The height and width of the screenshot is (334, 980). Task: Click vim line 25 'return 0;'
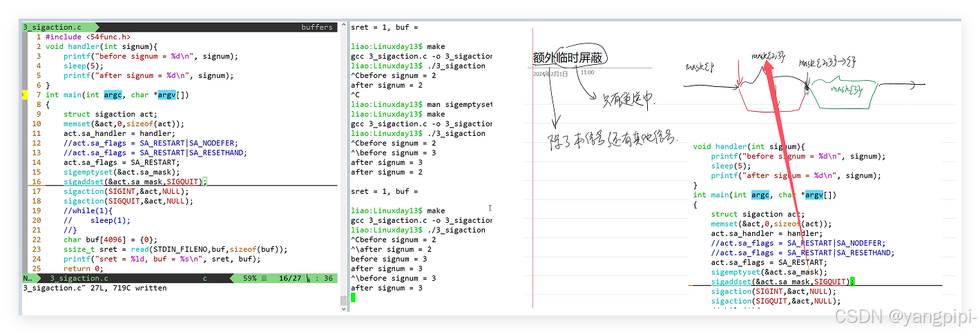(x=84, y=269)
